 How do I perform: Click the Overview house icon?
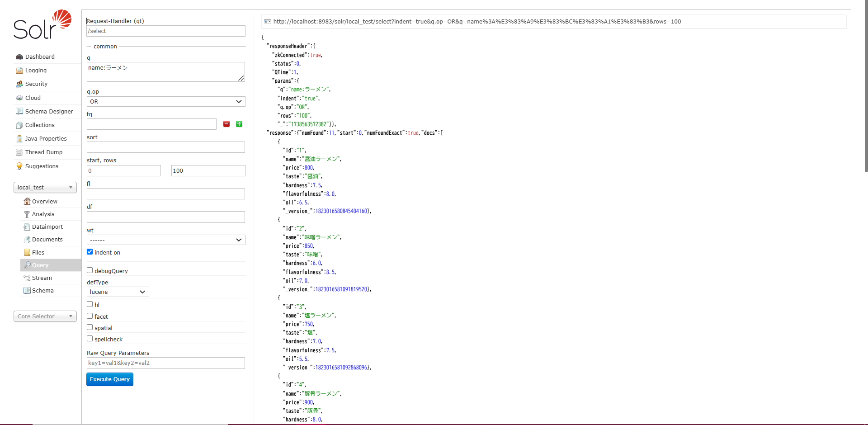click(27, 201)
